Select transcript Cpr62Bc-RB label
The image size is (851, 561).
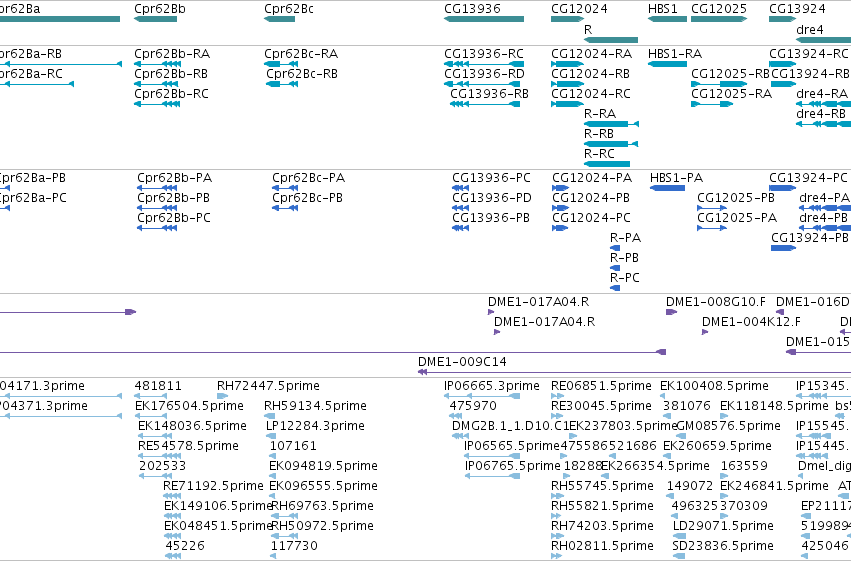(302, 74)
